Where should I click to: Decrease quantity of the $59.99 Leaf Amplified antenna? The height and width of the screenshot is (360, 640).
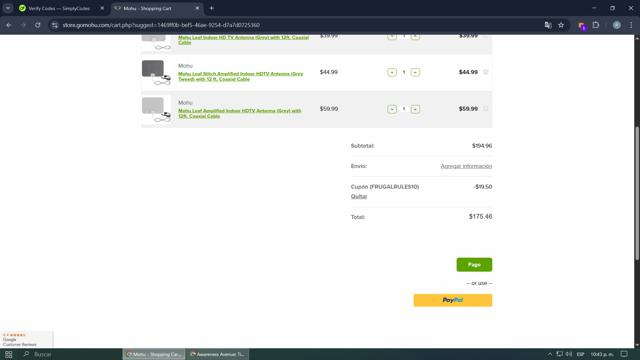click(392, 109)
